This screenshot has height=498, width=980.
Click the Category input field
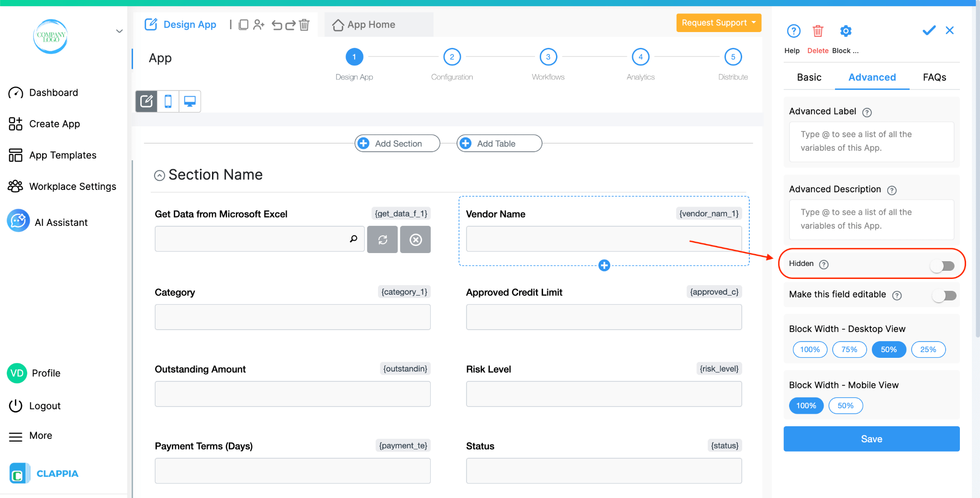point(292,317)
